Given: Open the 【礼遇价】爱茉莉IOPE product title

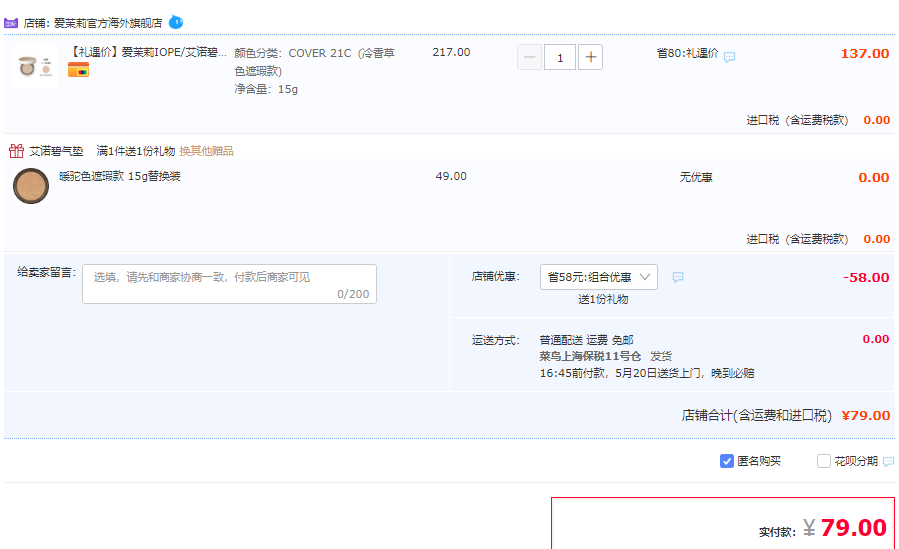Looking at the screenshot, I should [148, 52].
